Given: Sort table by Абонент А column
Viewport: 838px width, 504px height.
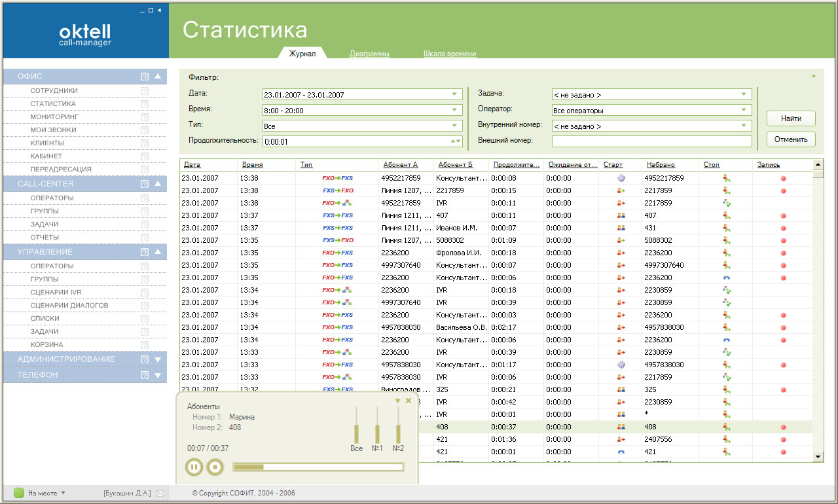Looking at the screenshot, I should [x=401, y=165].
